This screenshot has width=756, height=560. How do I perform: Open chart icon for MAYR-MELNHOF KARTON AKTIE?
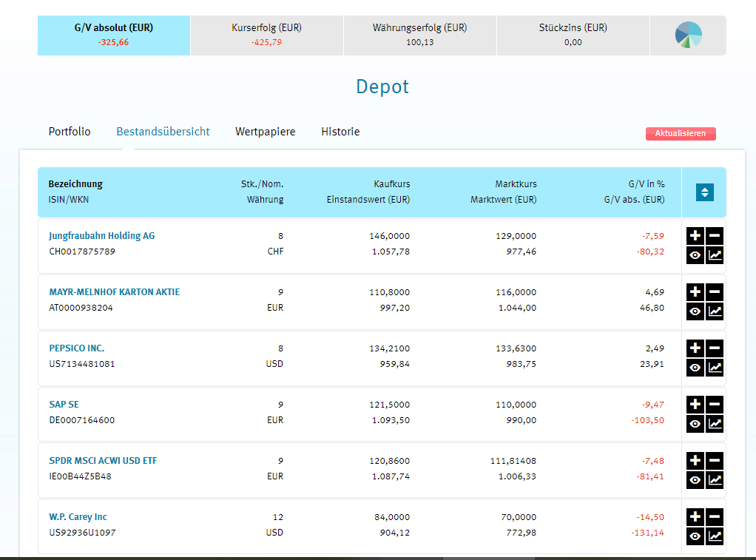[715, 311]
